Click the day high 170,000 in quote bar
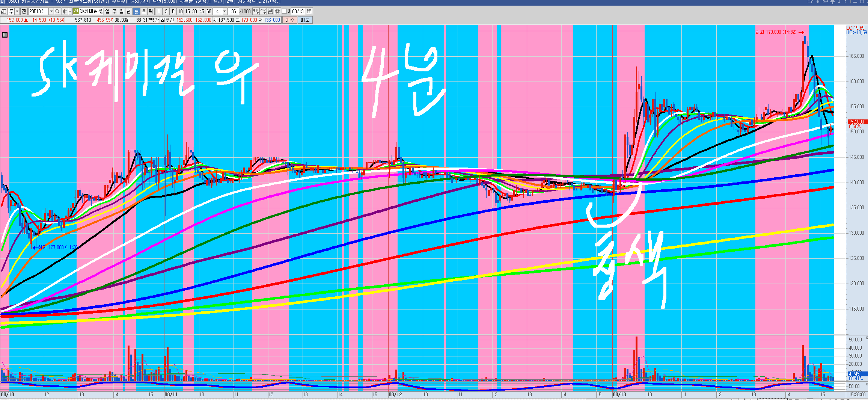Image resolution: width=868 pixels, height=400 pixels. 249,20
